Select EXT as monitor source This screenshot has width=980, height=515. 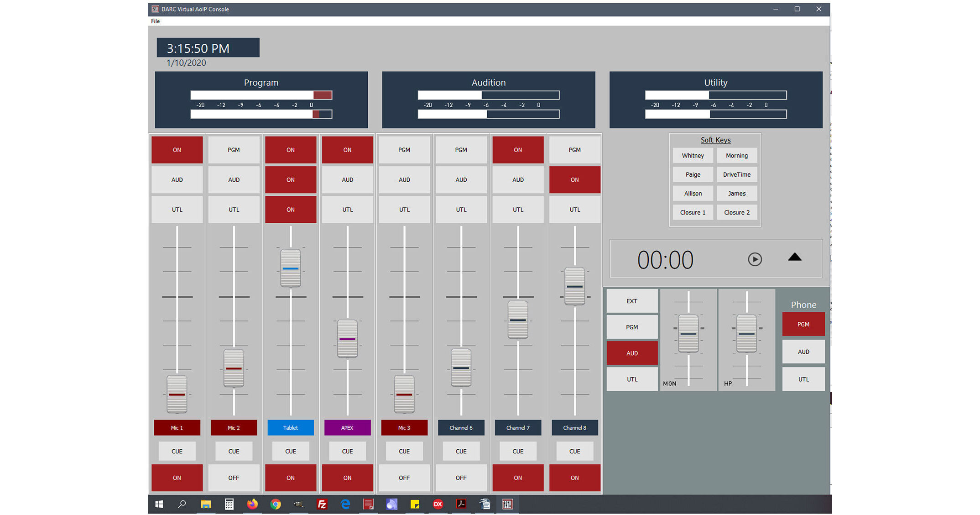632,301
